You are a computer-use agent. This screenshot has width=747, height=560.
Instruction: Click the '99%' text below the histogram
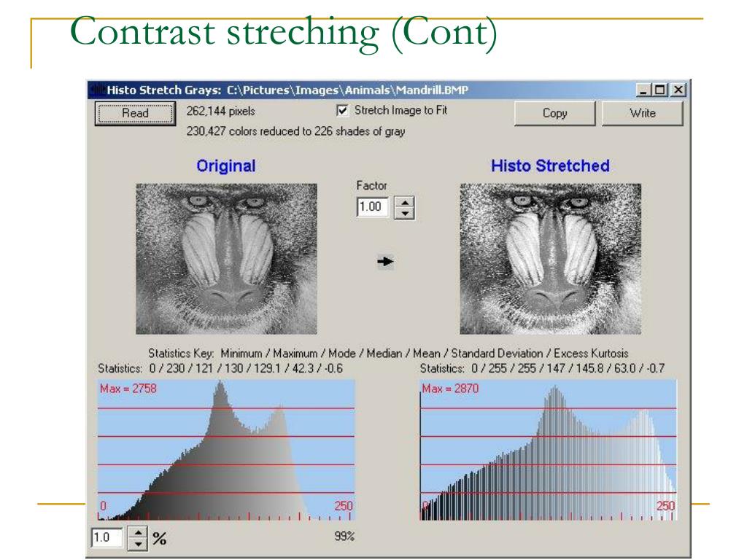point(344,536)
